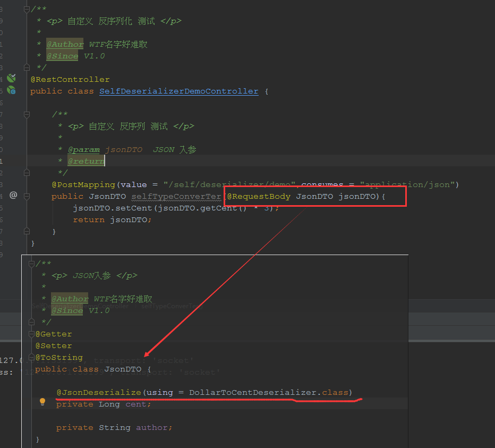The image size is (495, 448).
Task: Click the @Author tag in controller Javadoc
Action: pos(65,45)
